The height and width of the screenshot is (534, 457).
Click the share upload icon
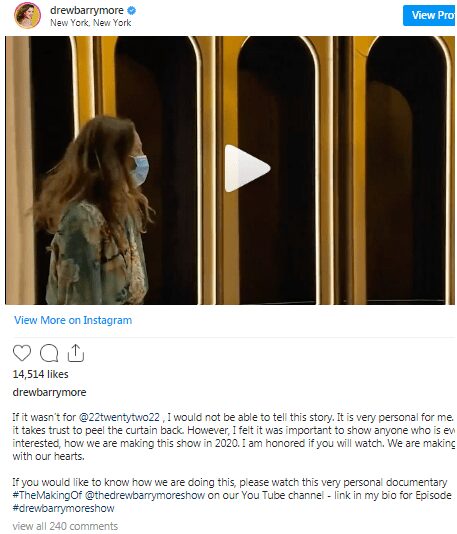tap(76, 353)
